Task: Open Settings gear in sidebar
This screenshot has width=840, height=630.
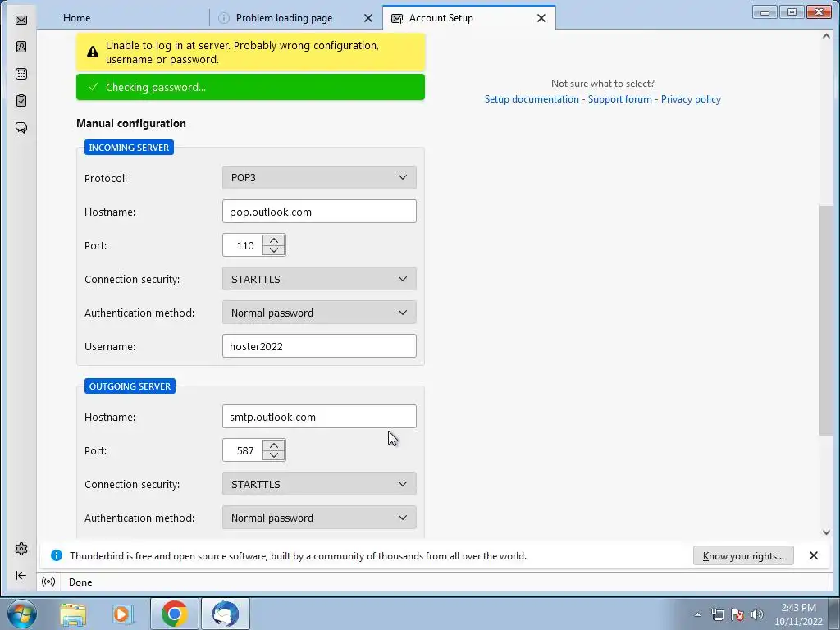Action: (21, 549)
